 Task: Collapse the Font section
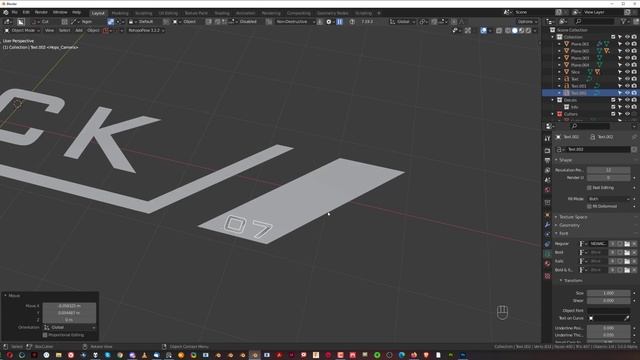563,233
